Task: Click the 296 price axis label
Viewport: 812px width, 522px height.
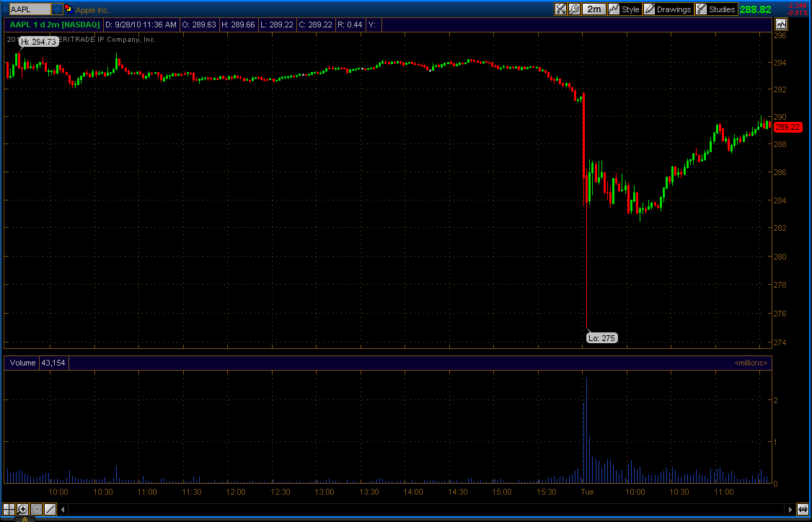Action: pos(780,35)
